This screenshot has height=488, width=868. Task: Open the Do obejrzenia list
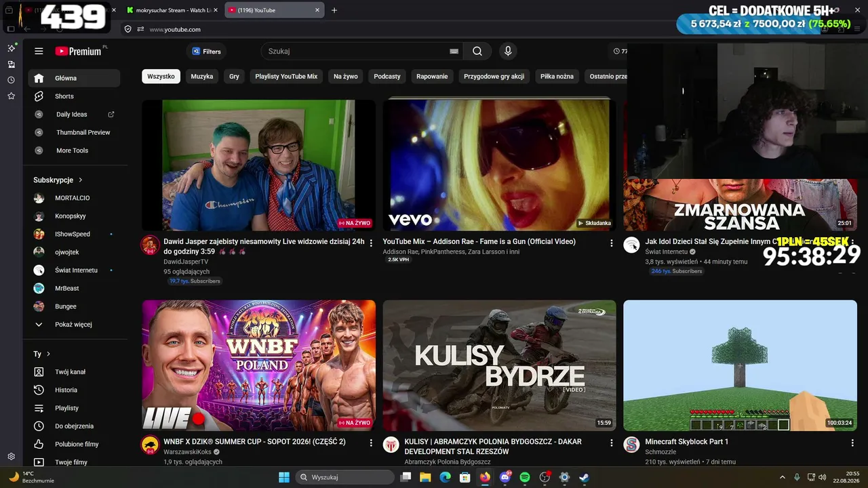click(74, 426)
